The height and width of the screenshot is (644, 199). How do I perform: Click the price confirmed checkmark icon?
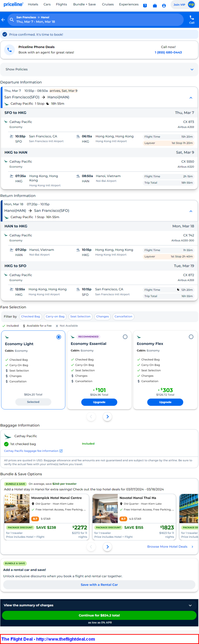[x=5, y=35]
